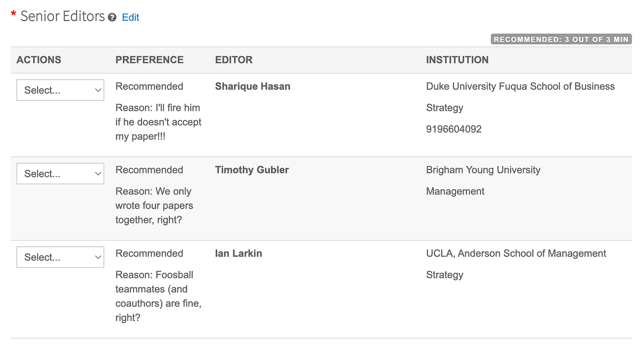644x345 pixels.
Task: Click the Brigham Young University institution text
Action: (483, 170)
